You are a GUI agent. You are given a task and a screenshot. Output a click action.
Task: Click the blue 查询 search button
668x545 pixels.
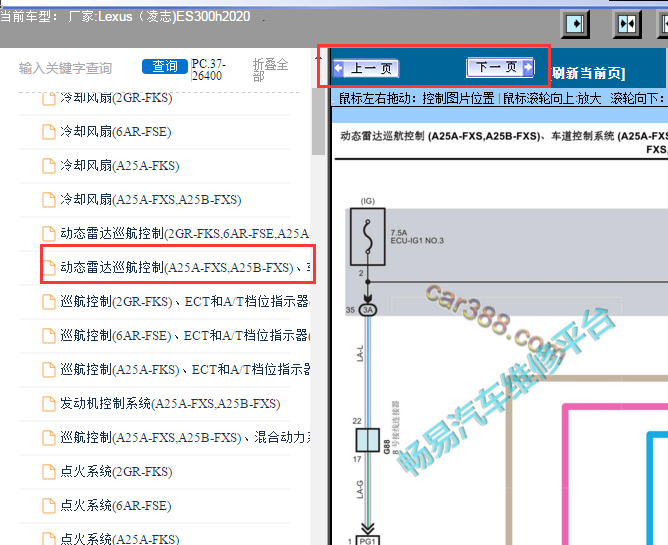coord(165,66)
